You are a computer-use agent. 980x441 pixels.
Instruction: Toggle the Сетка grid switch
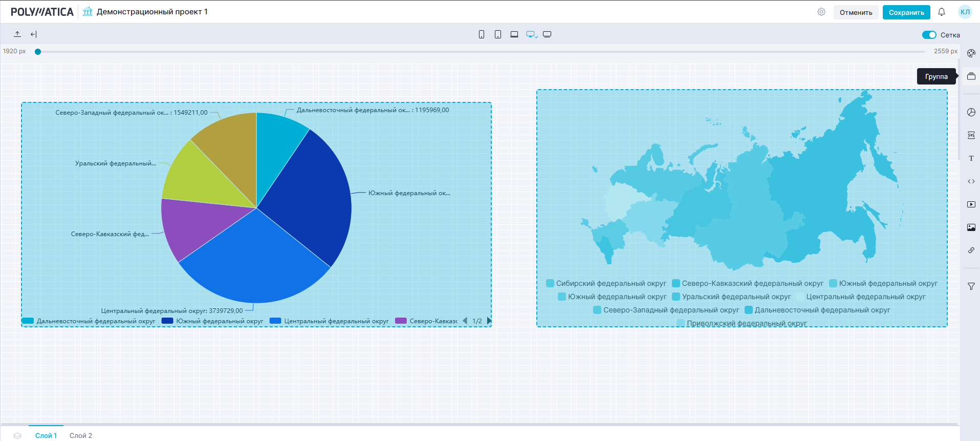929,35
